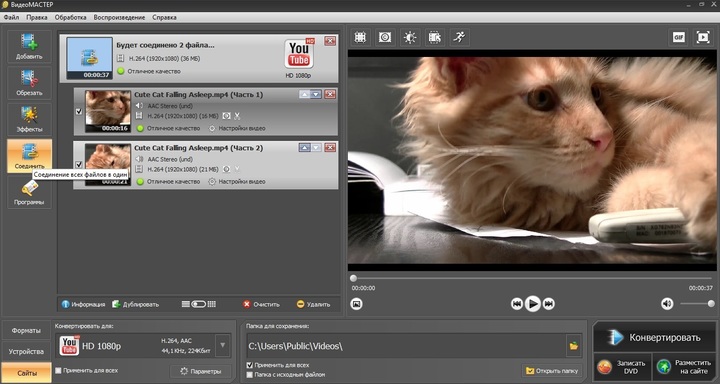Open the Обработка menu
Image resolution: width=720 pixels, height=384 pixels.
[70, 17]
